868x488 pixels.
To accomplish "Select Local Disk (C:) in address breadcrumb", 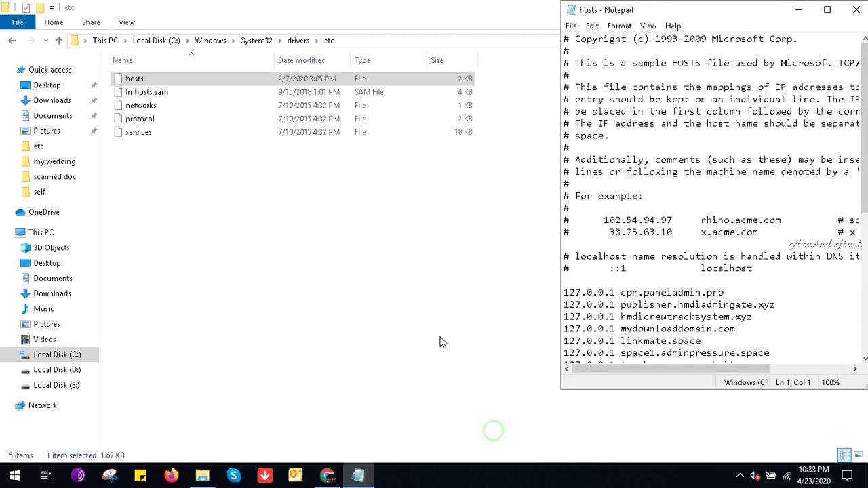I will (156, 41).
